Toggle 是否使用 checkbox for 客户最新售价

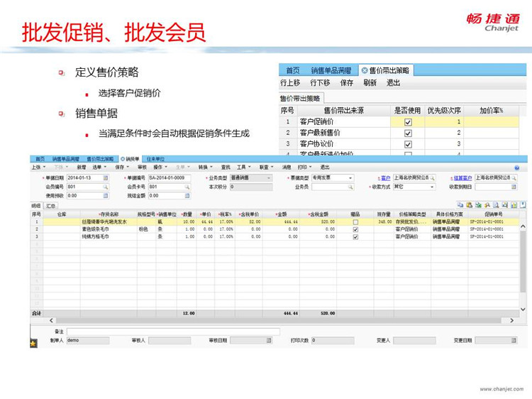pos(408,133)
